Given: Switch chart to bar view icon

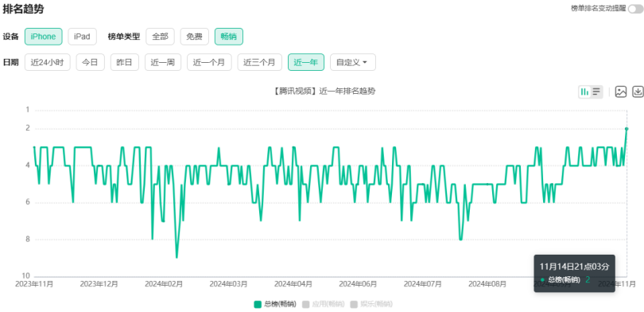Looking at the screenshot, I should click(584, 92).
